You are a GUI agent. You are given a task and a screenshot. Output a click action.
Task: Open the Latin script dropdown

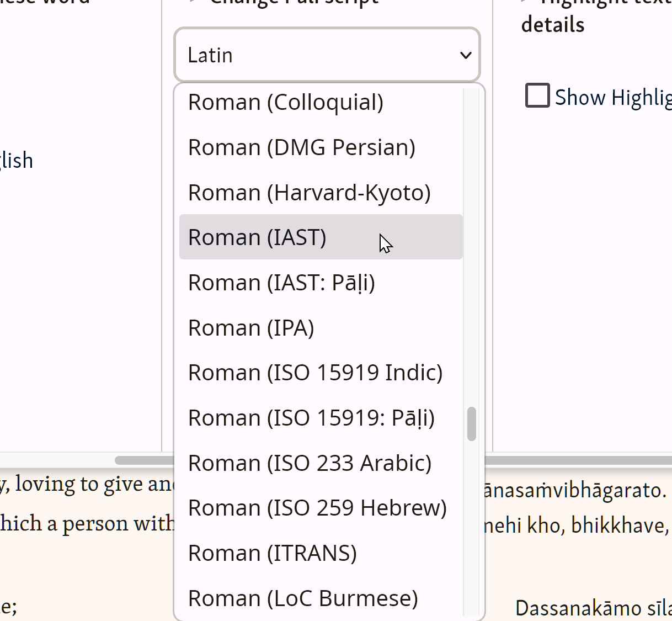point(327,55)
